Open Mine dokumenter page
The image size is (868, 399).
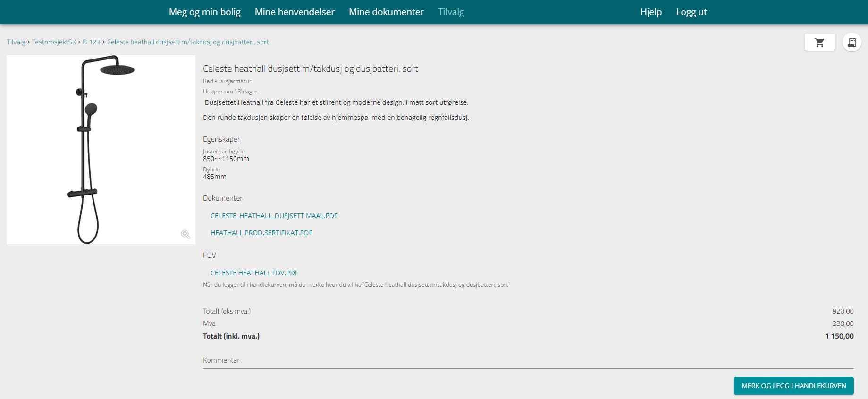(386, 12)
